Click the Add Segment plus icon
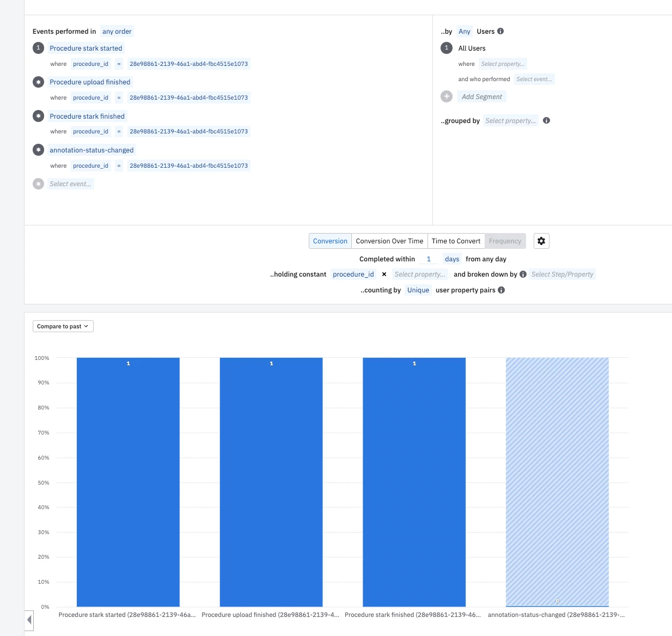Screen dimensions: 672x636 [447, 96]
